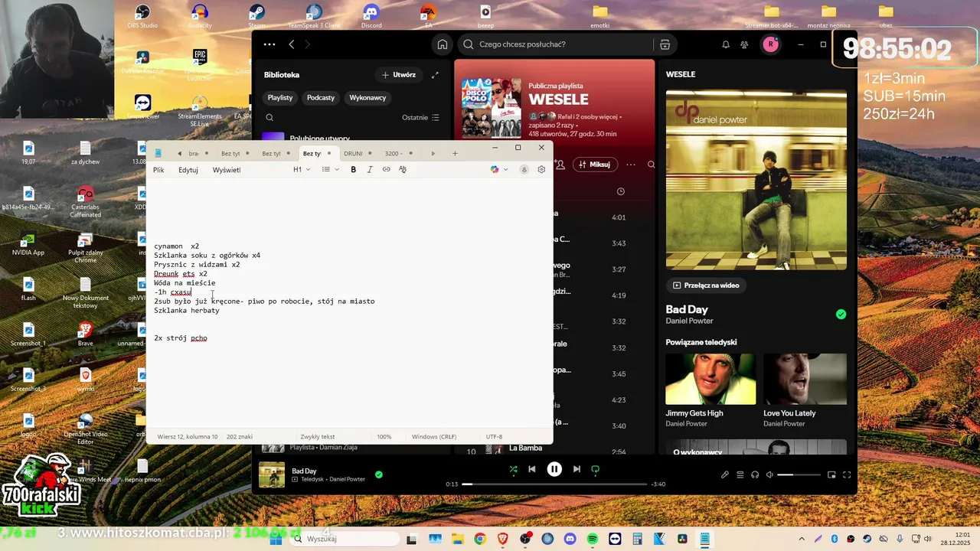Search within the WESELE playlist
This screenshot has width=980, height=551.
[651, 165]
